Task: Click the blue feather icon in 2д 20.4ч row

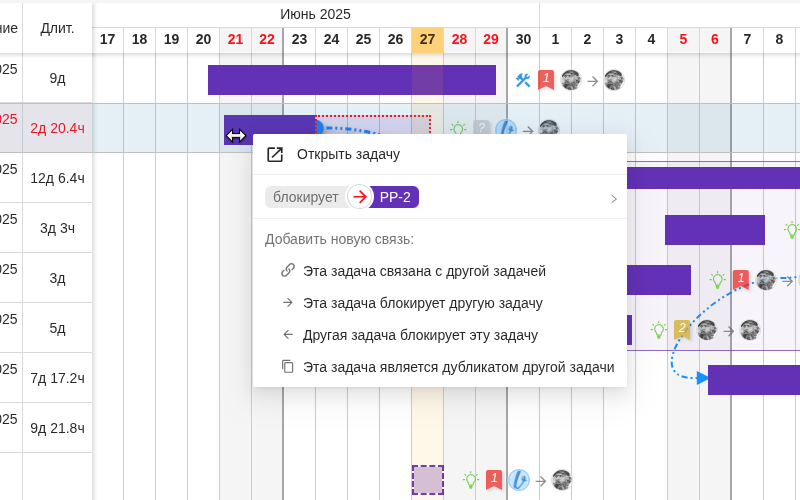Action: [506, 127]
